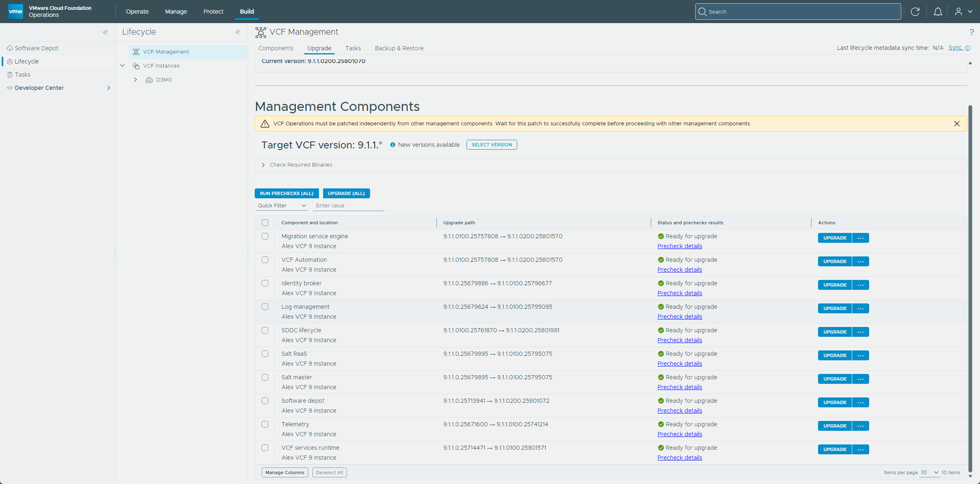Open more actions for SDDC lifecycle

[860, 332]
